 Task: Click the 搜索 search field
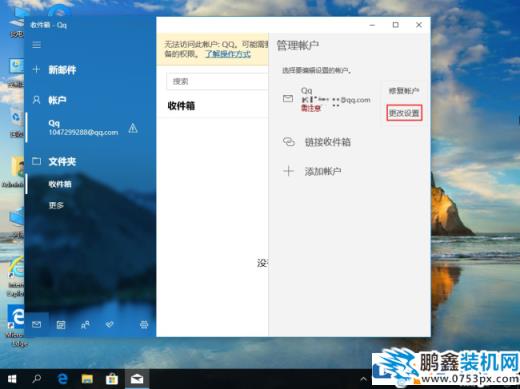point(217,82)
